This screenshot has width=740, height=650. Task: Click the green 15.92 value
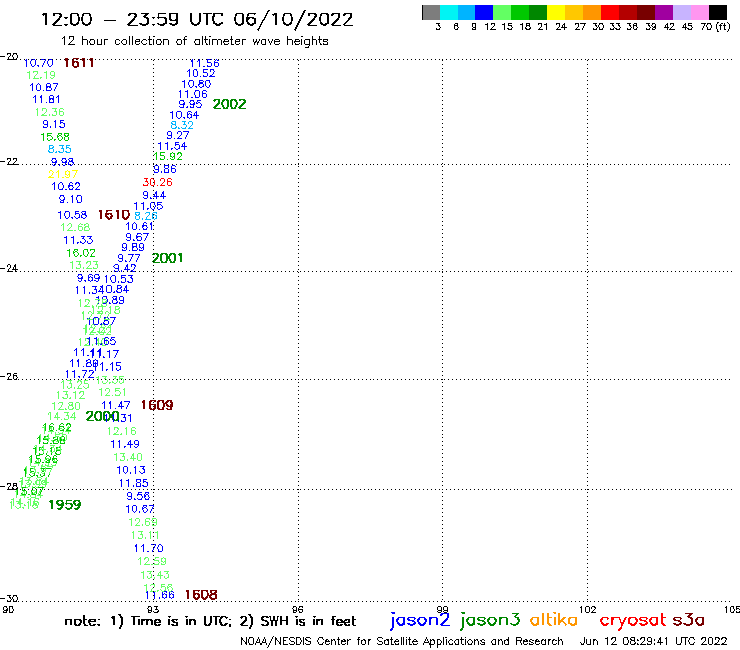168,156
